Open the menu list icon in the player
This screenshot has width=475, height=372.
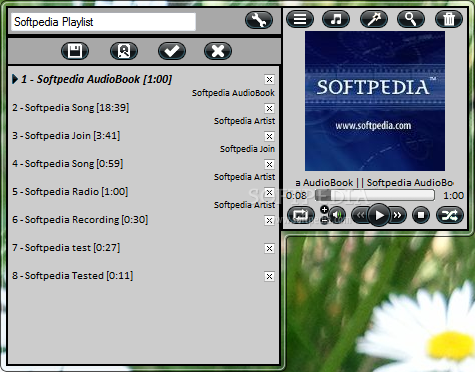tap(300, 19)
